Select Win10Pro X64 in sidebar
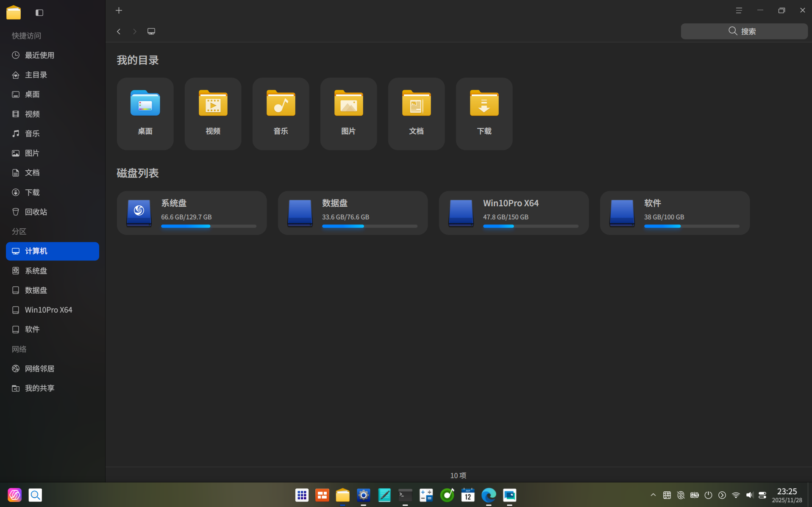Viewport: 812px width, 507px height. click(x=53, y=310)
